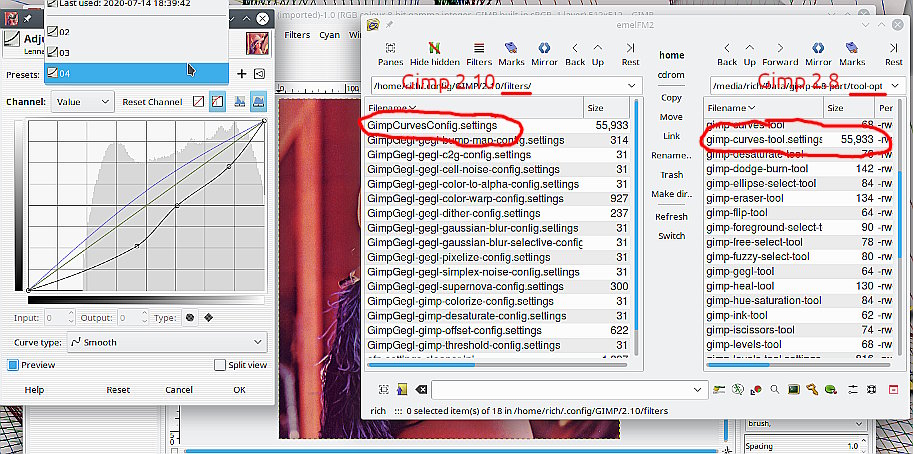913x454 pixels.
Task: Click the red window icon at bottom toolbar end
Action: click(x=894, y=389)
